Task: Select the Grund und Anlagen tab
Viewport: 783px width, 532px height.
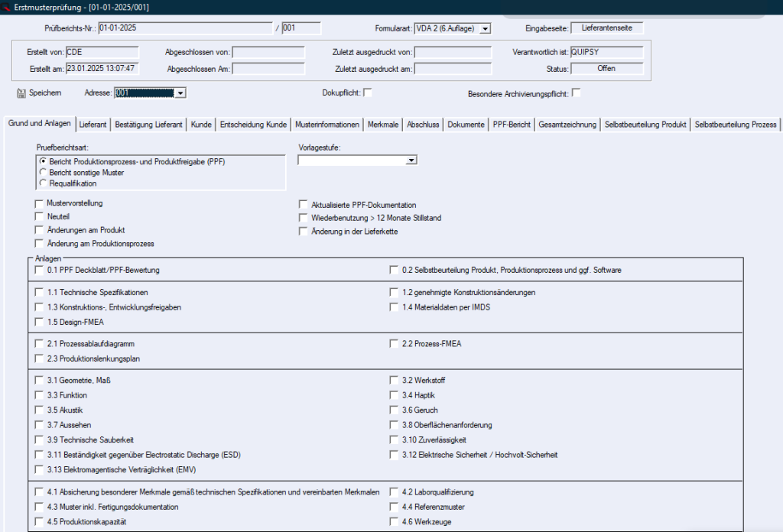Action: click(x=40, y=123)
